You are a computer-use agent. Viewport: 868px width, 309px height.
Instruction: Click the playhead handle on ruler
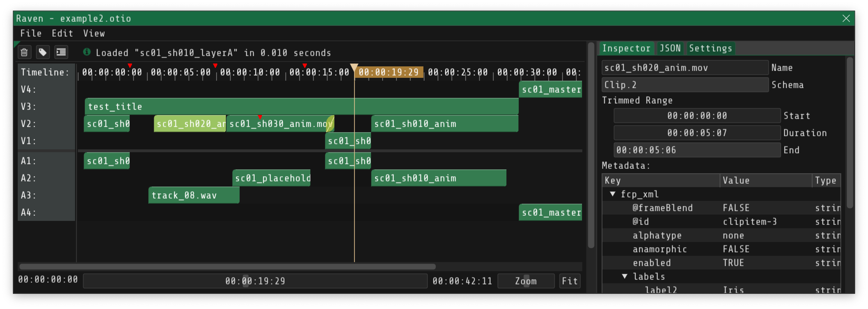[354, 67]
